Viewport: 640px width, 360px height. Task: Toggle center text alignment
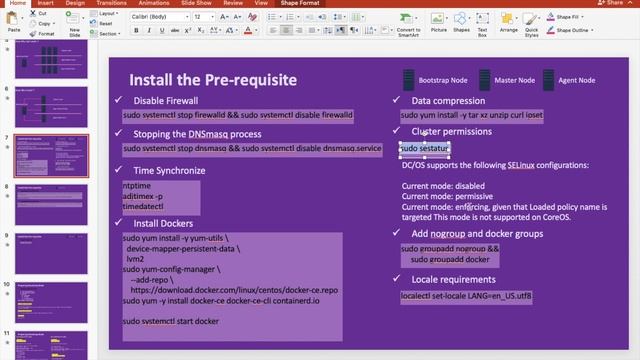click(286, 31)
